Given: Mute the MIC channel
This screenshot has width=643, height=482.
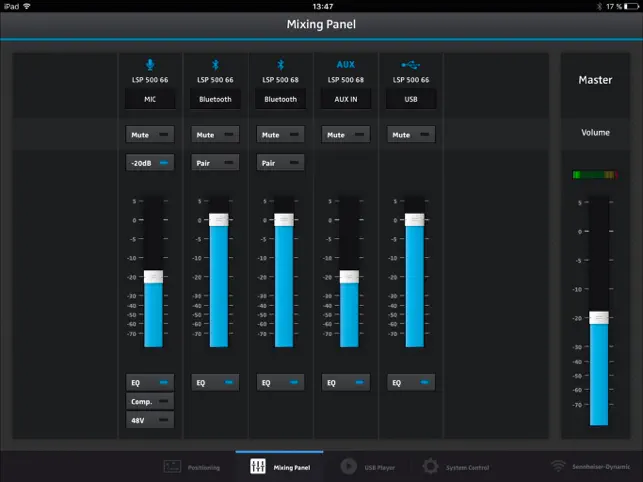Looking at the screenshot, I should point(150,135).
